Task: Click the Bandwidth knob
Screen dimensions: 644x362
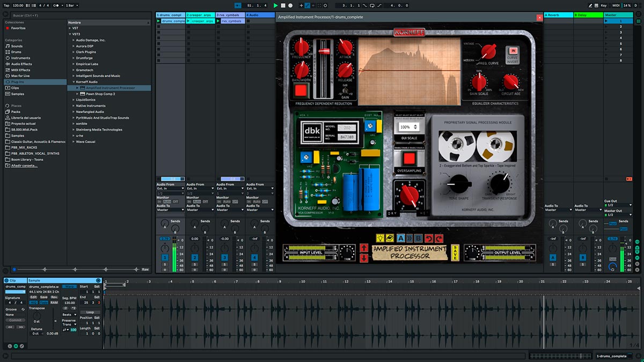Action: (x=302, y=69)
